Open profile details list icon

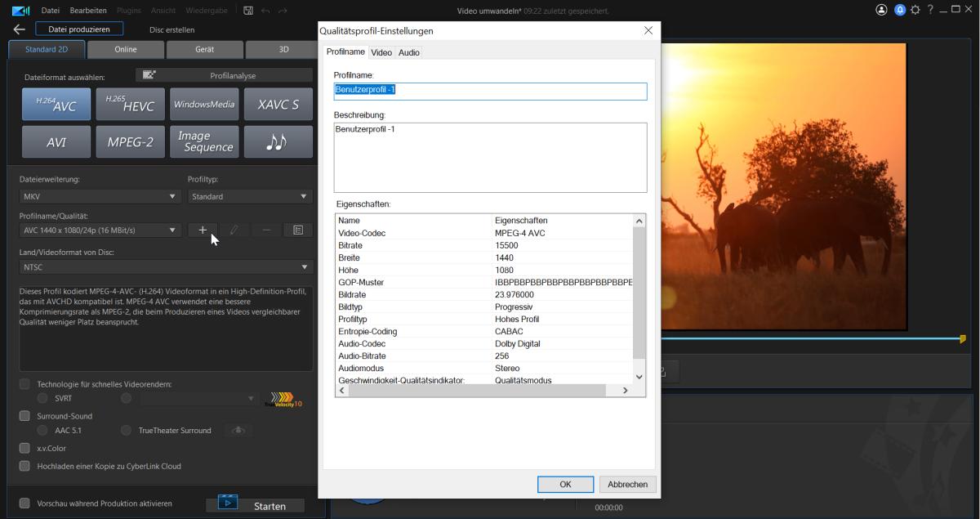[298, 230]
